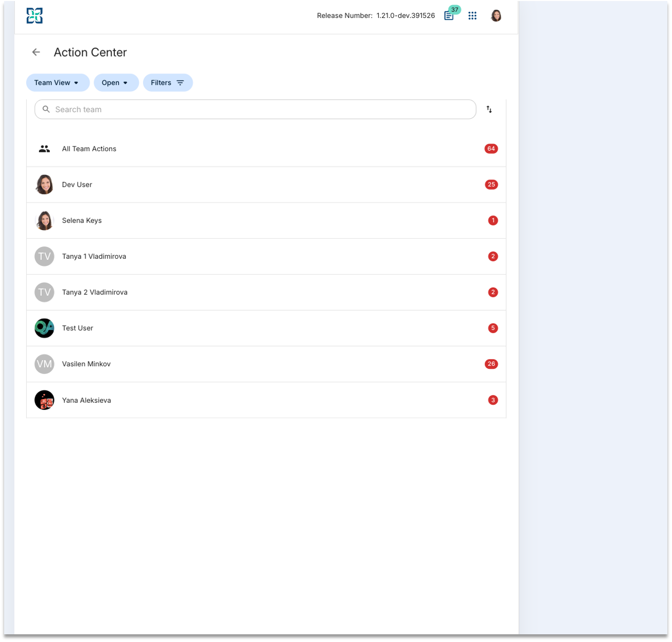Open the Open status dropdown
Image resolution: width=672 pixels, height=642 pixels.
click(116, 83)
